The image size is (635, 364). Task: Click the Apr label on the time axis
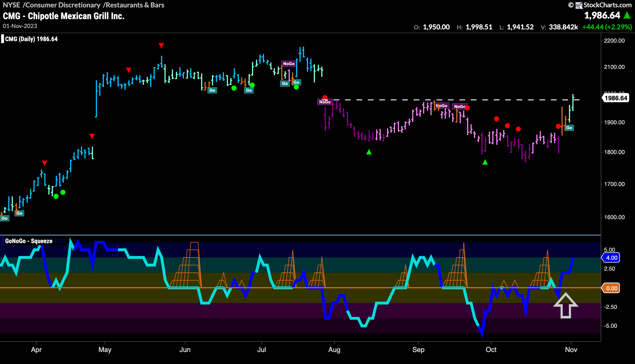tap(36, 350)
